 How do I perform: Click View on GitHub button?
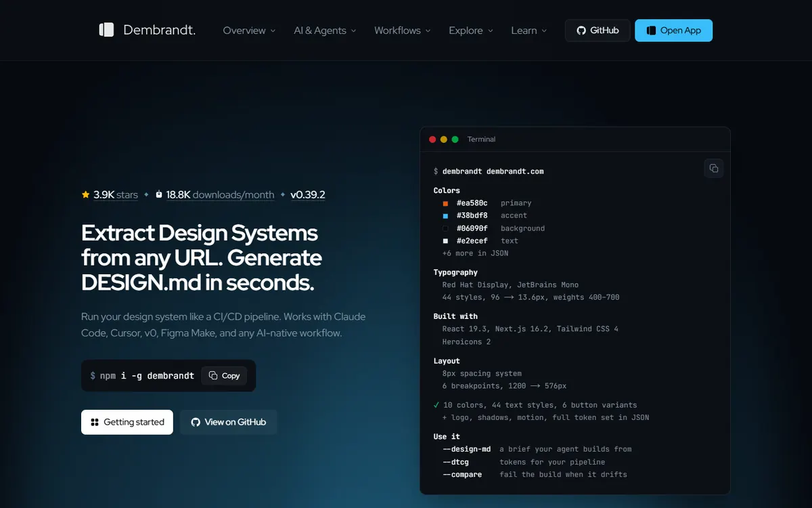pyautogui.click(x=229, y=422)
